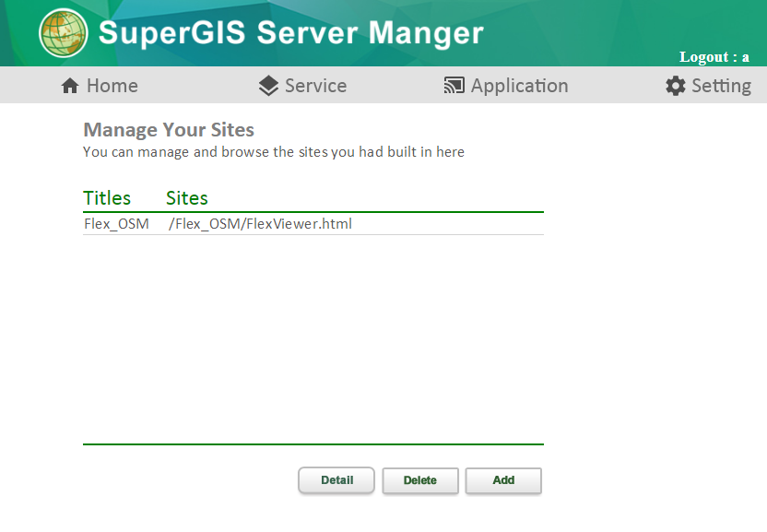
Task: Click the Detail button
Action: click(336, 480)
